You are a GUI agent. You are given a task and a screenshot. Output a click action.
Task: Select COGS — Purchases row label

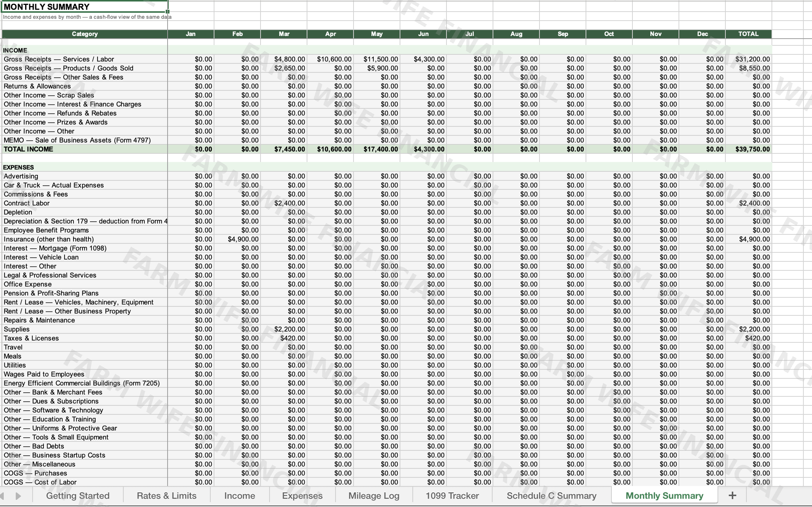click(x=35, y=473)
